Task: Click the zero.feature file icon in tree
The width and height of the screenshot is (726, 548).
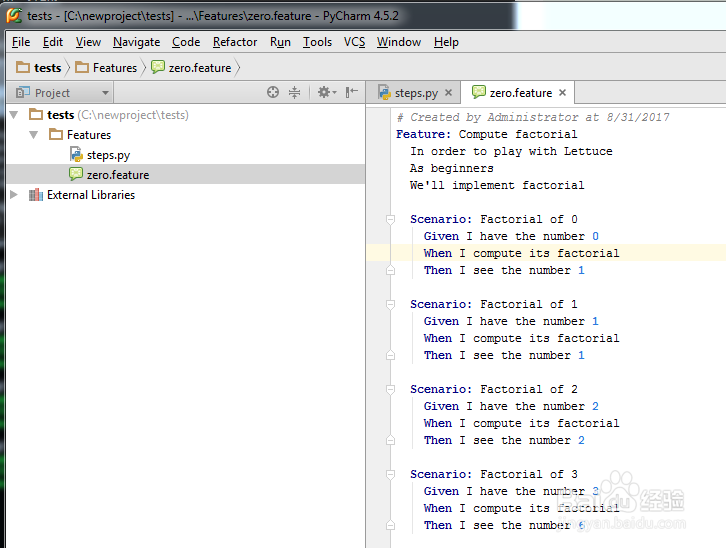Action: [x=76, y=174]
